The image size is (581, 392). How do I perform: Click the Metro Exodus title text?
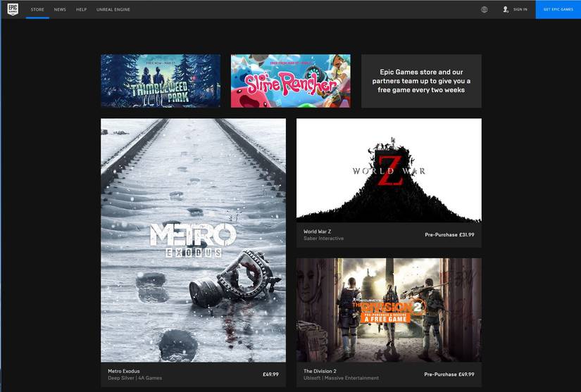(124, 371)
